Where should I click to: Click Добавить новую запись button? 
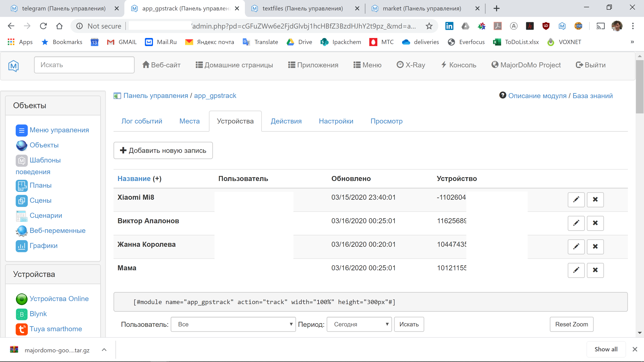[163, 150]
